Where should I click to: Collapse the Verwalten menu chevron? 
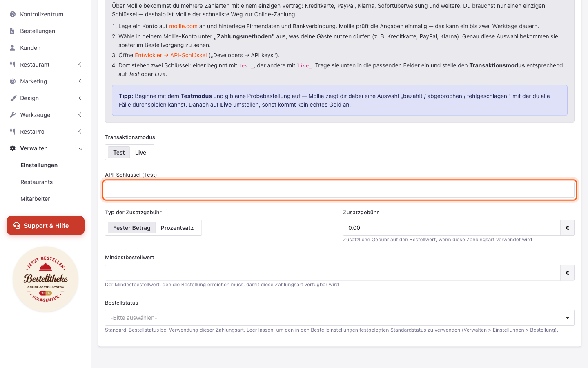click(80, 149)
